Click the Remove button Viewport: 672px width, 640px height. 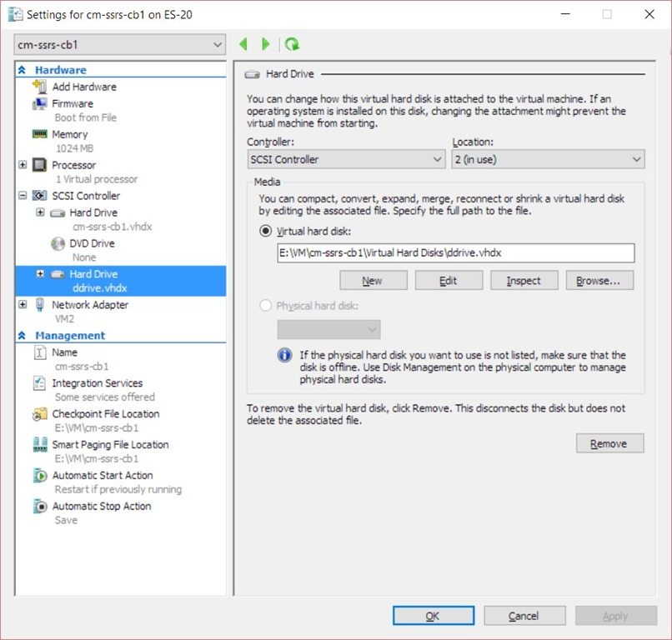[x=609, y=443]
